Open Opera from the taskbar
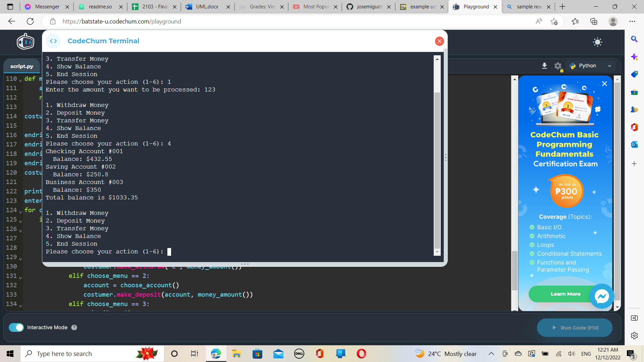This screenshot has width=644, height=362. 361,353
